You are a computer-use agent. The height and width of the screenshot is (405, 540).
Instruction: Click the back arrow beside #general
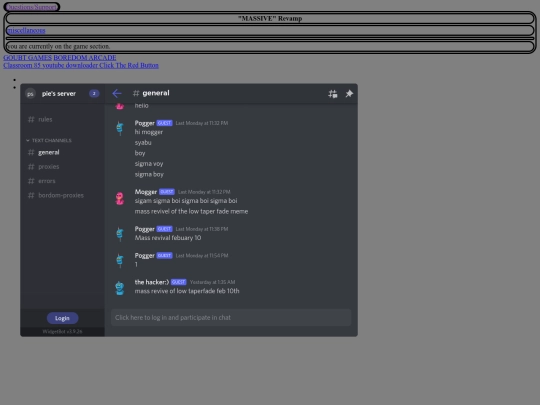coord(117,93)
